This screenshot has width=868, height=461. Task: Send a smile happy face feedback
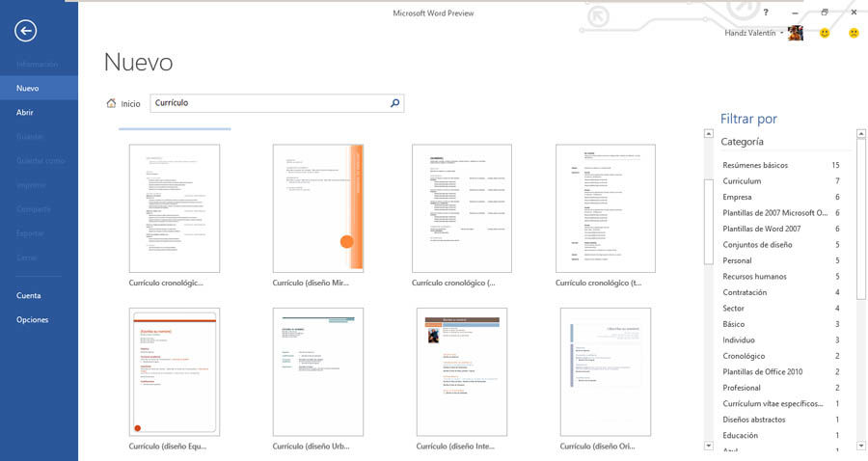[825, 34]
